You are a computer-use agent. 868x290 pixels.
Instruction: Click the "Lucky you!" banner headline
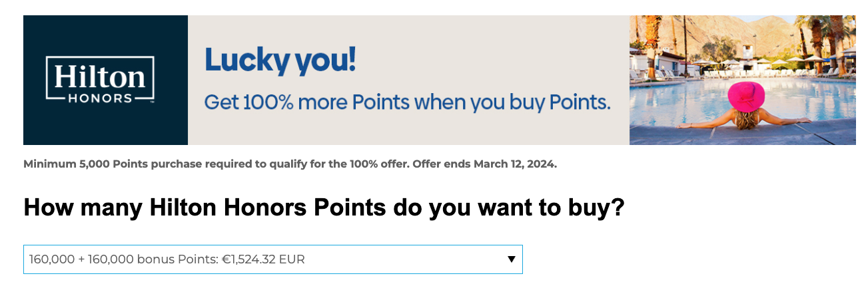click(x=280, y=61)
